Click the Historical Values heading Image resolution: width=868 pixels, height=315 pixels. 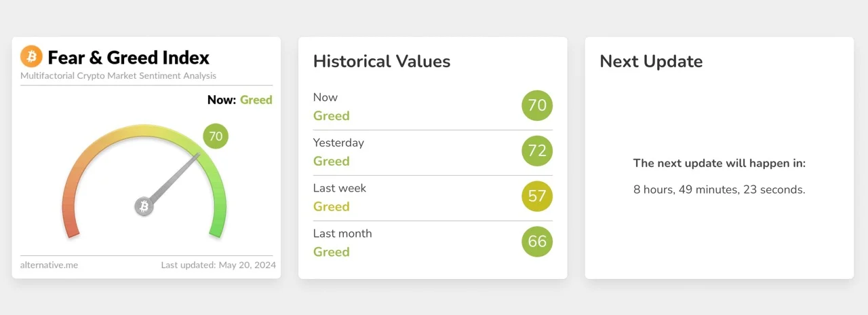click(382, 61)
